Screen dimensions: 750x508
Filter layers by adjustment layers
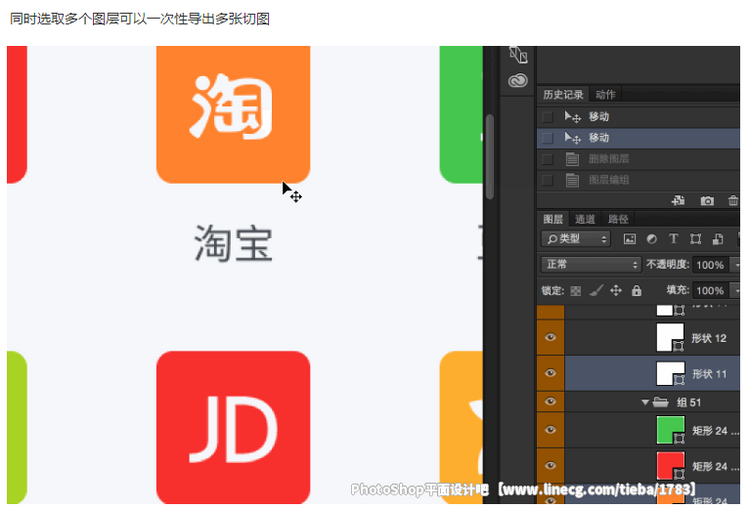pos(651,239)
